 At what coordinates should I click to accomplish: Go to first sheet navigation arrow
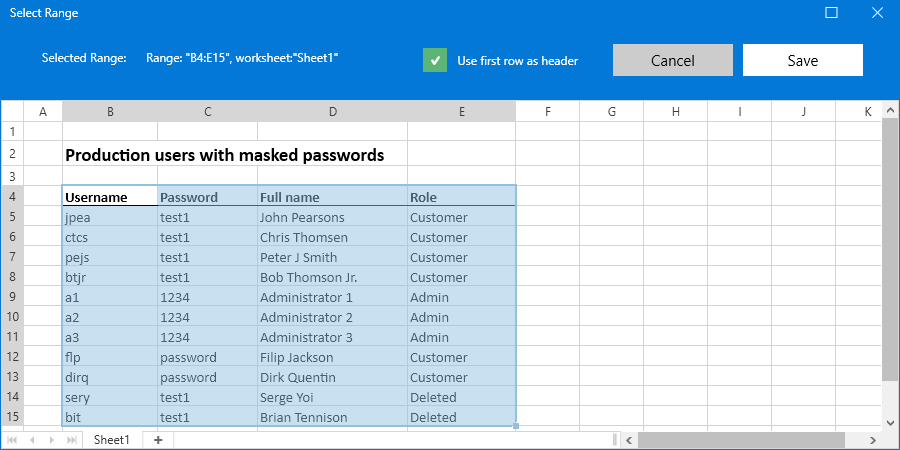tap(13, 440)
